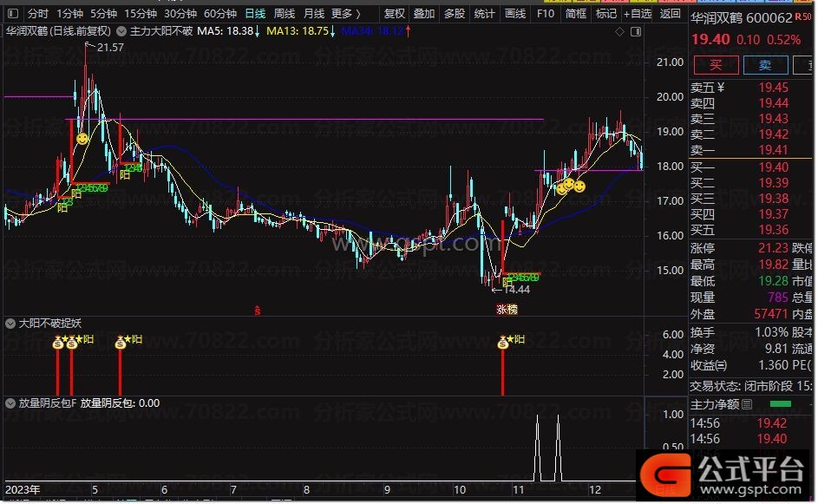Click the money bag icon in October signal

point(503,343)
